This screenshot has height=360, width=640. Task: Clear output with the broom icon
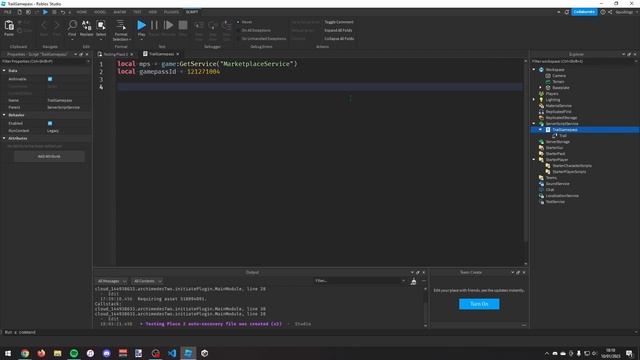413,281
